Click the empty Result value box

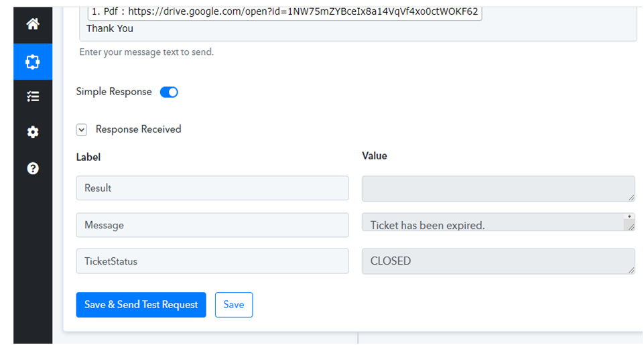[498, 188]
